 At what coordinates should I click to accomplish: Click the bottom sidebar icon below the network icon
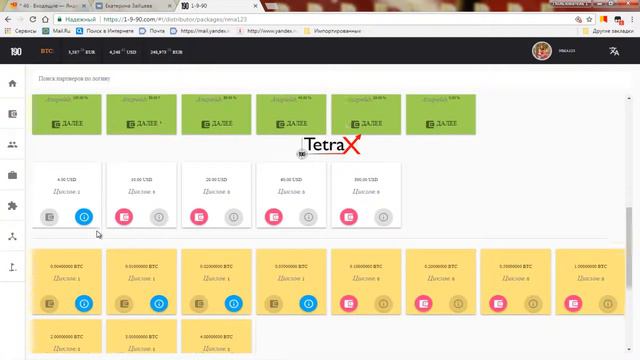[13, 267]
